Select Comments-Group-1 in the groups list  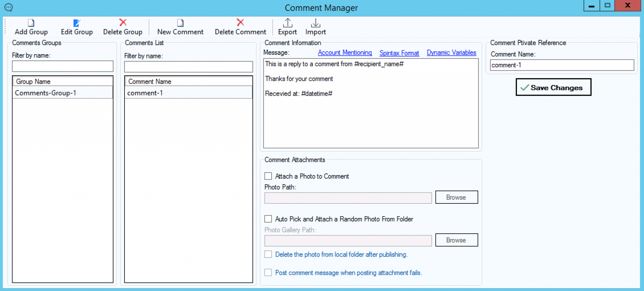[x=46, y=93]
